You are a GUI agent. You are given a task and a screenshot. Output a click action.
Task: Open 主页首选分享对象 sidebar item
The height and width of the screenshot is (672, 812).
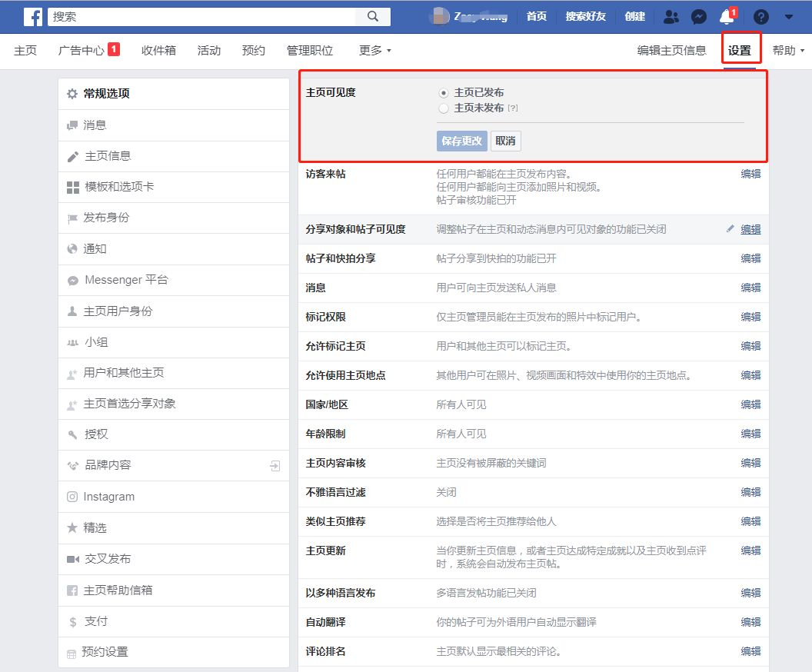click(x=174, y=404)
